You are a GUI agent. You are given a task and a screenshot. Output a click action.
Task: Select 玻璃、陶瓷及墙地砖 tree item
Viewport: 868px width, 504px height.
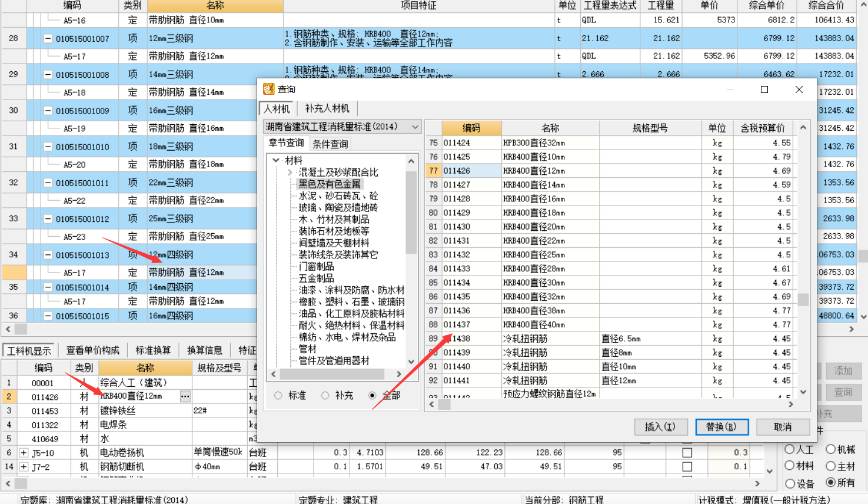[338, 208]
